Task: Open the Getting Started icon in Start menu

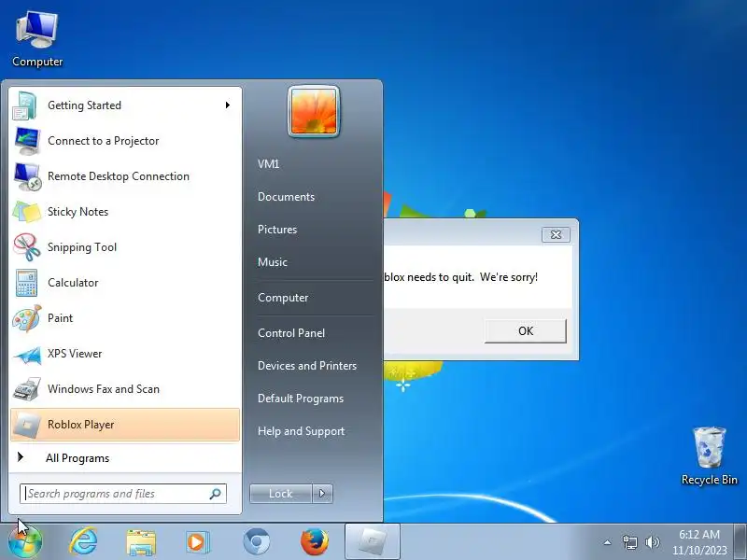Action: (26, 105)
